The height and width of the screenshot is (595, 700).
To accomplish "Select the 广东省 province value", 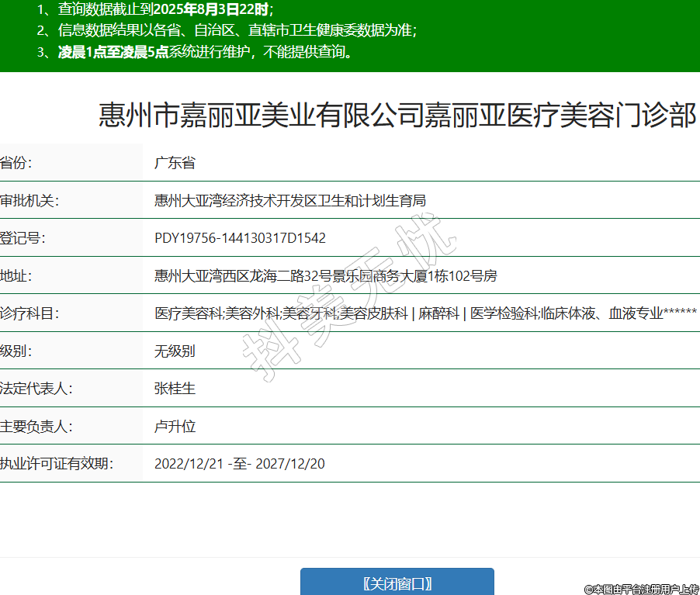I will [175, 163].
